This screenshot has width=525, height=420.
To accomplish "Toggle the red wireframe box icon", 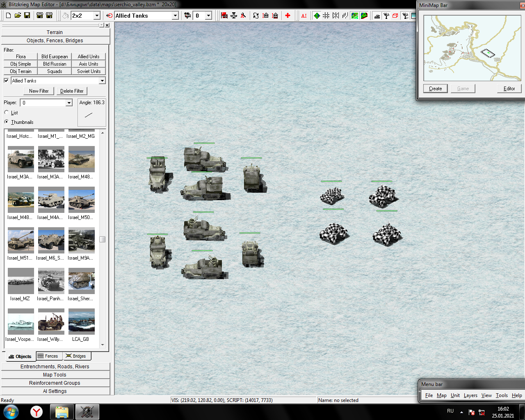I will [395, 16].
